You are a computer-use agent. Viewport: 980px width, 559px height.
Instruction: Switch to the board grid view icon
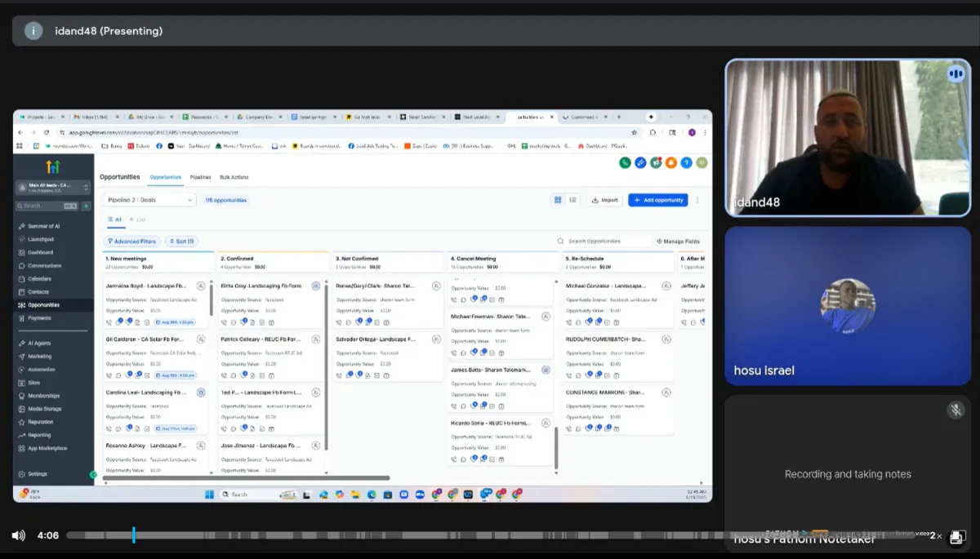pos(558,200)
